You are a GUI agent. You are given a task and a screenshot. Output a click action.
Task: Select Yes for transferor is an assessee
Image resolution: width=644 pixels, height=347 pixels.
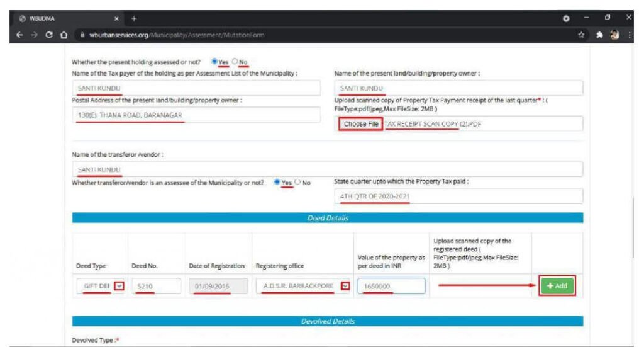pos(277,182)
